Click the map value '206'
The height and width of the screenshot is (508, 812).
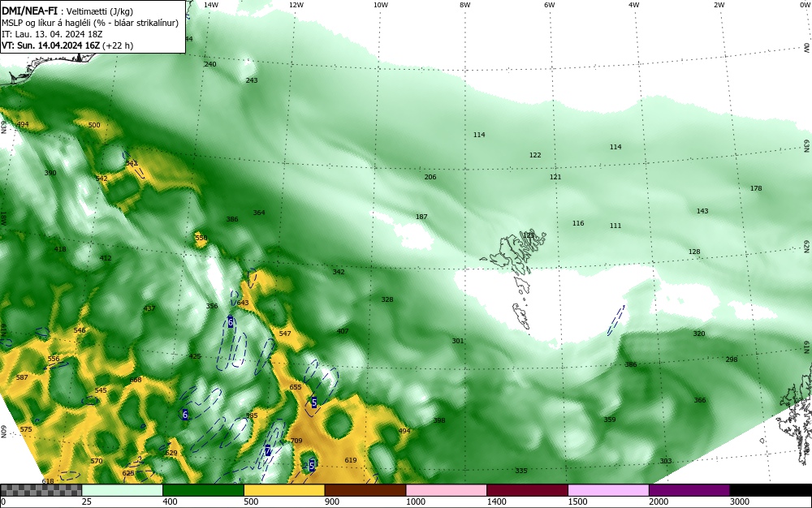430,176
